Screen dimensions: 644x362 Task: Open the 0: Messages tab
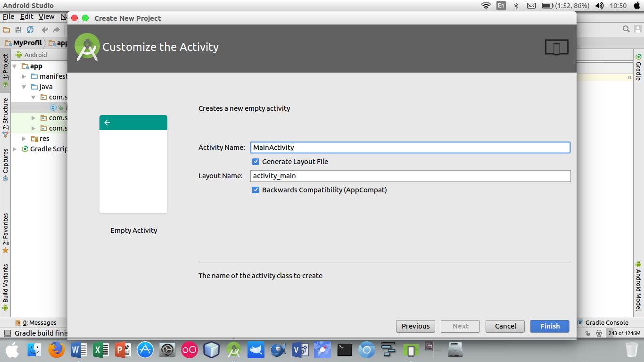36,323
